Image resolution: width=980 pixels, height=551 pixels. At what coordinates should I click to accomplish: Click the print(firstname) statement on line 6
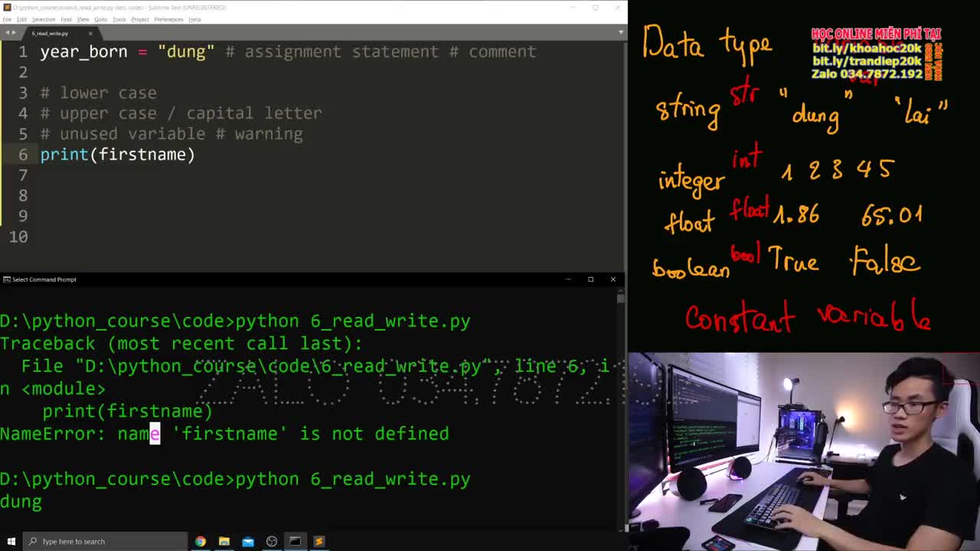[118, 155]
